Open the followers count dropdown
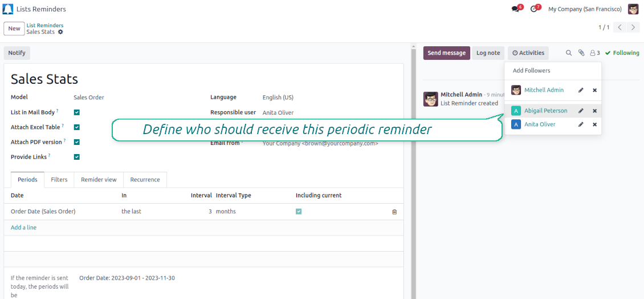Viewport: 644px width, 299px height. pyautogui.click(x=594, y=53)
